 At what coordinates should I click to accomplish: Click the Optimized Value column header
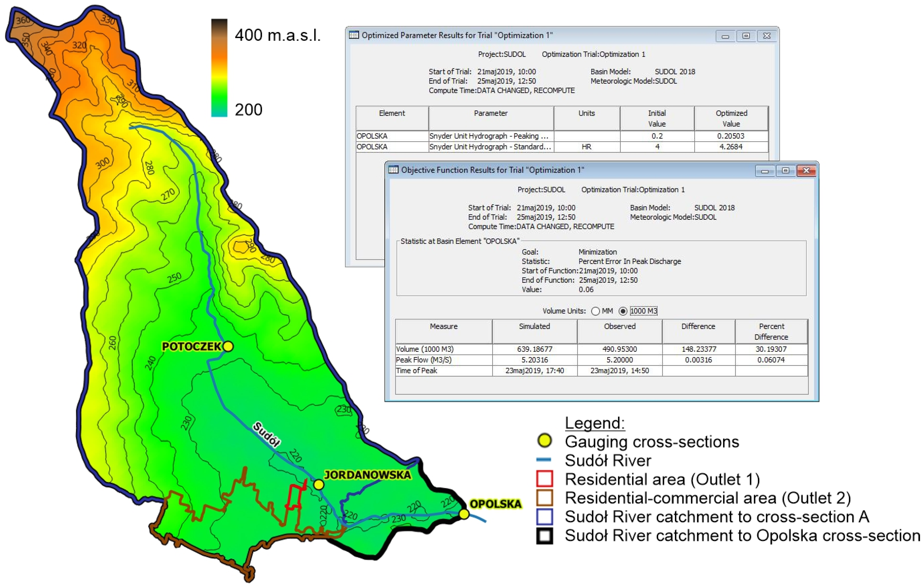point(731,118)
